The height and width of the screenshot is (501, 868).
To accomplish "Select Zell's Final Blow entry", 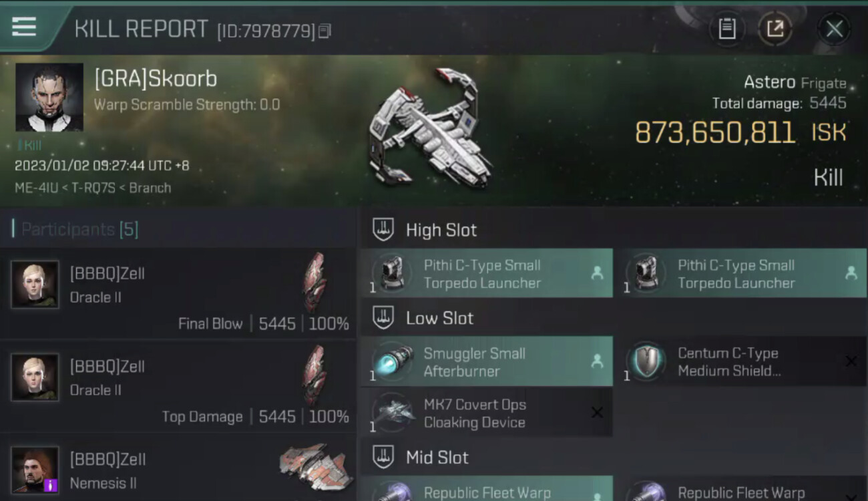I will (x=178, y=293).
